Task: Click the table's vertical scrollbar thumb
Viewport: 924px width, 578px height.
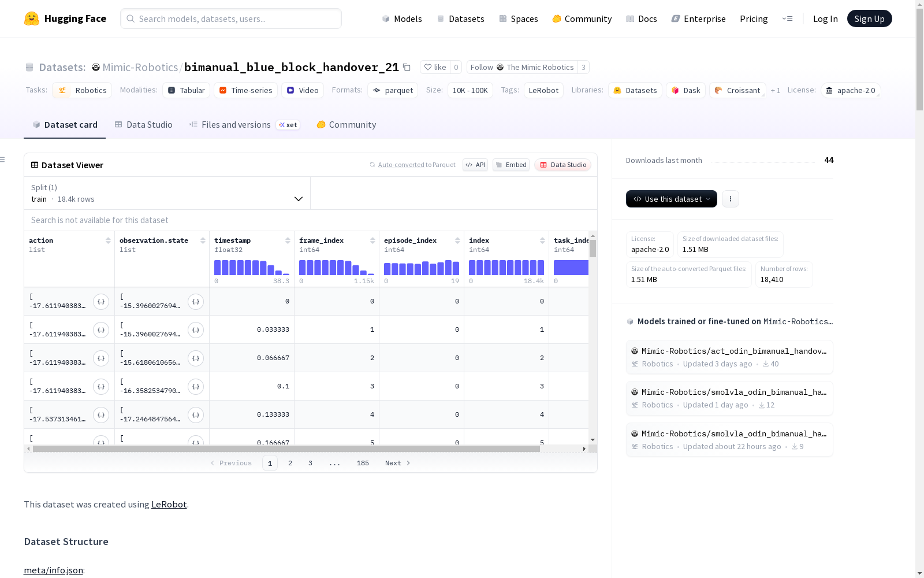Action: [x=593, y=248]
